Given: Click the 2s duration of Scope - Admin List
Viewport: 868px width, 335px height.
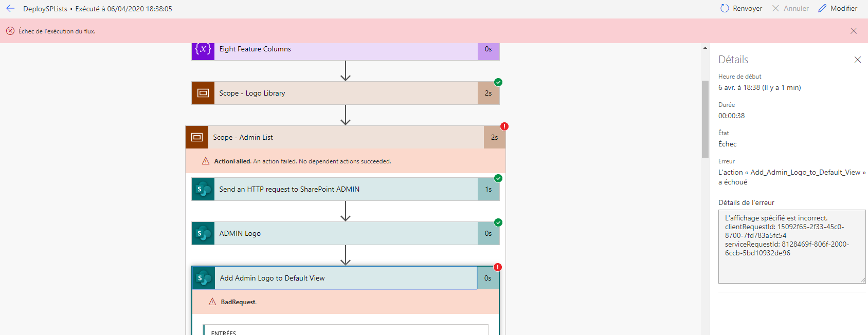Looking at the screenshot, I should click(x=495, y=137).
